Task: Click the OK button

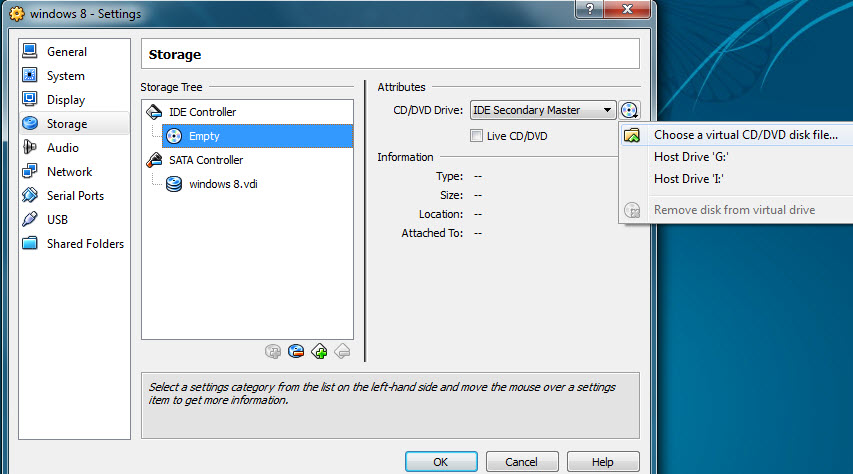Action: click(441, 462)
